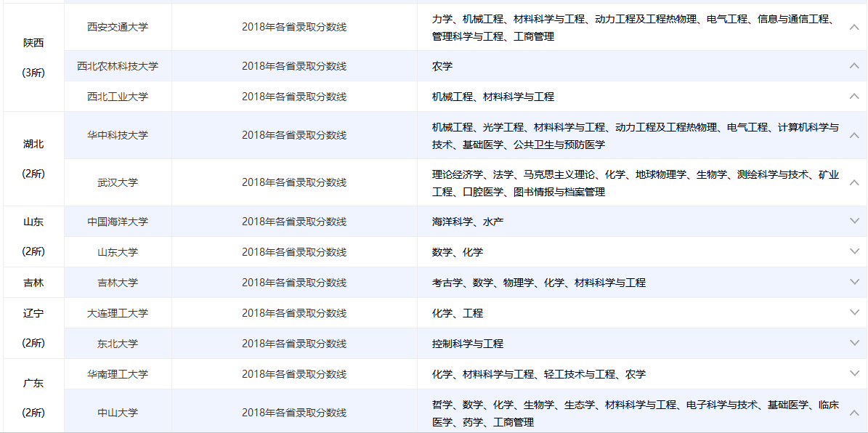Select the 湖北 province cell

(x=33, y=159)
